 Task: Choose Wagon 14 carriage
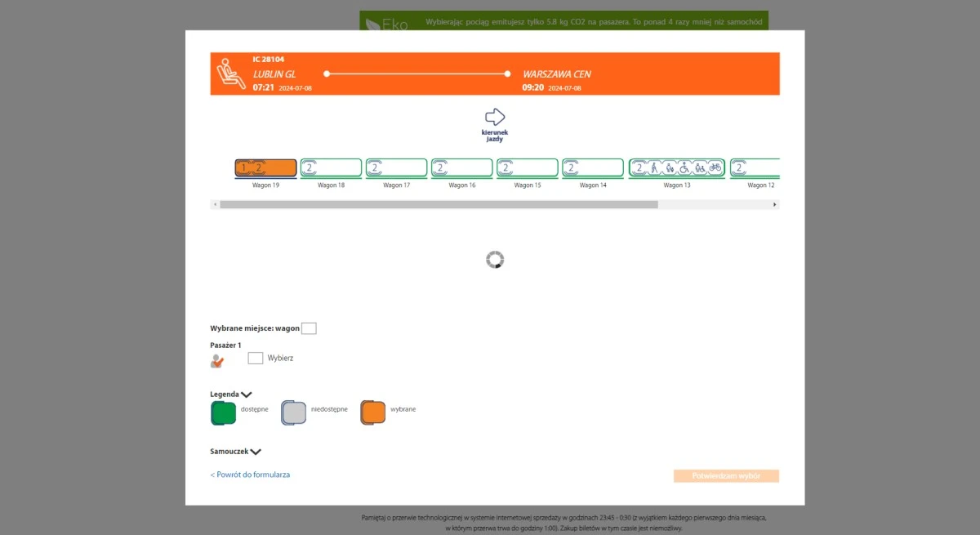[592, 168]
